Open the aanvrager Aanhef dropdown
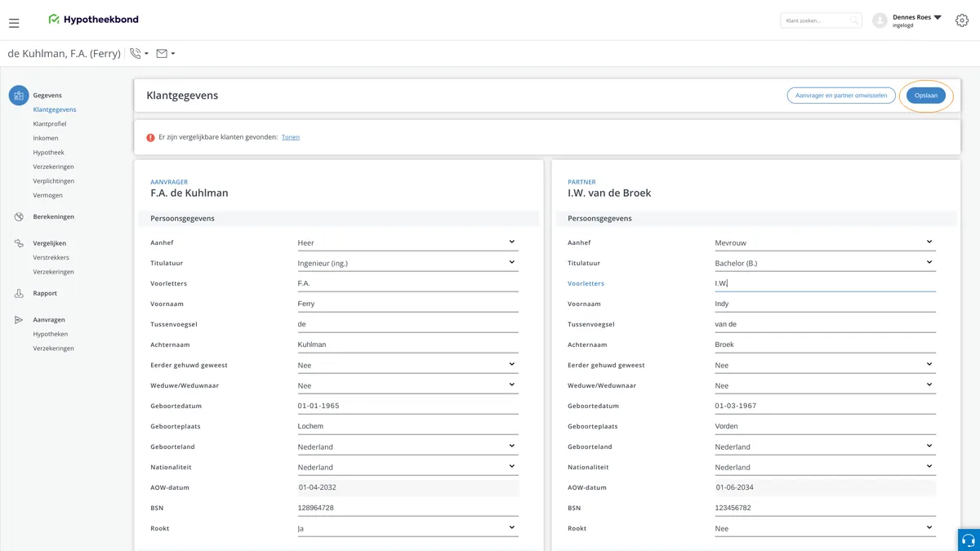Image resolution: width=980 pixels, height=551 pixels. 408,242
